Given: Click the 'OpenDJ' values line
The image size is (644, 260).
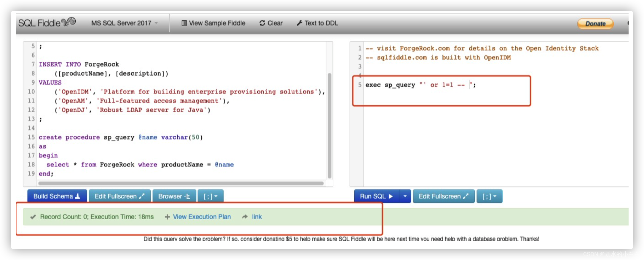Looking at the screenshot, I should (x=132, y=110).
